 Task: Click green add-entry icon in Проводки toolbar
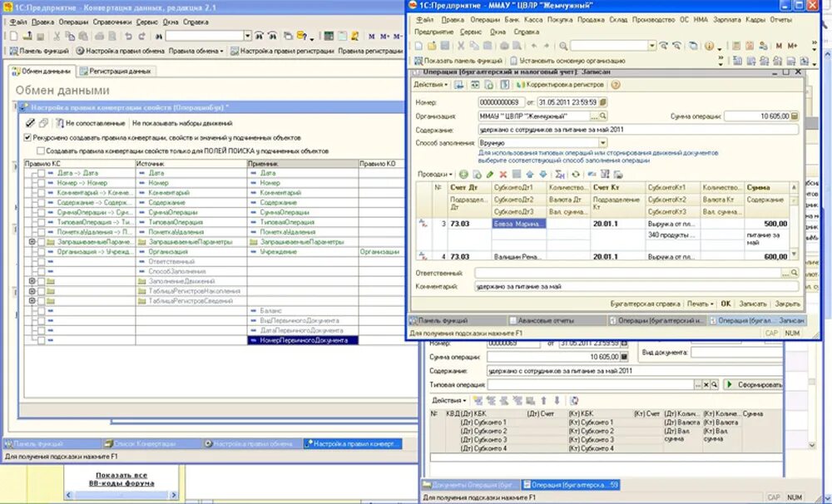[463, 174]
